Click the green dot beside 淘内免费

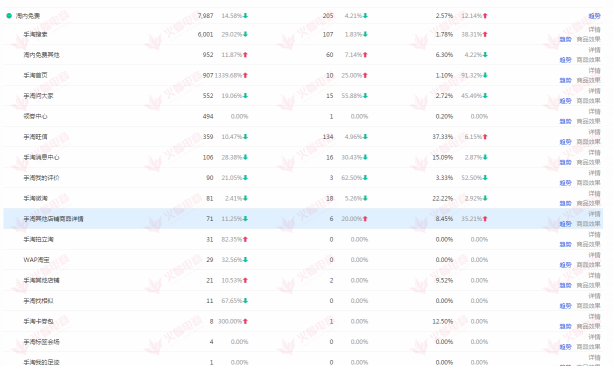(9, 16)
